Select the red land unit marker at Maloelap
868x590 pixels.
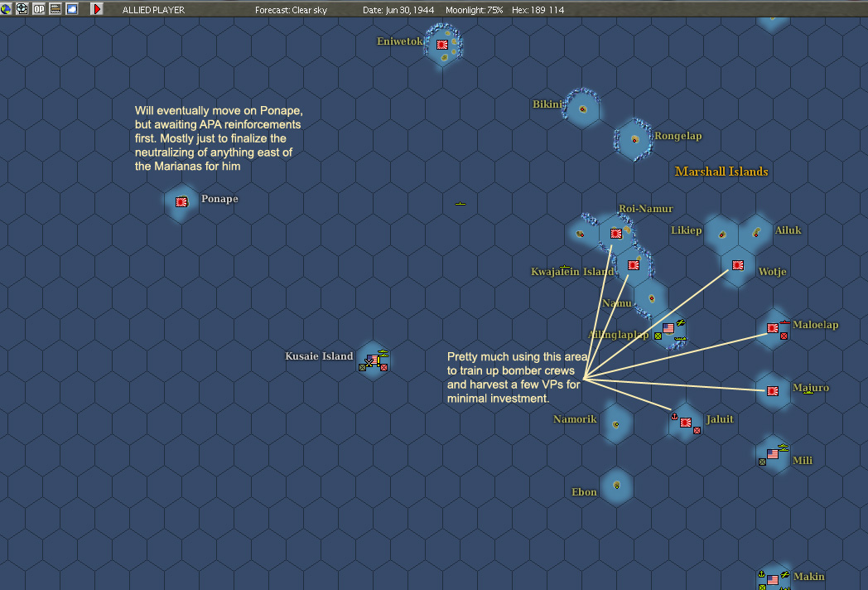tap(784, 336)
